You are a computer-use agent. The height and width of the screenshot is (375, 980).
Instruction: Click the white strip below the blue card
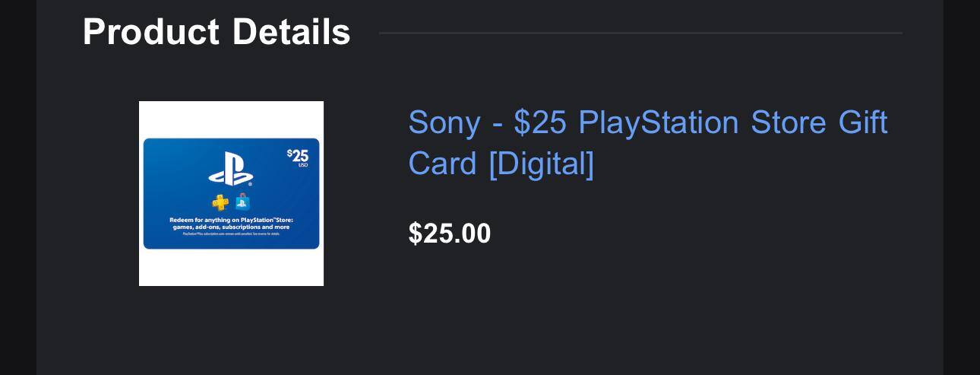231,268
